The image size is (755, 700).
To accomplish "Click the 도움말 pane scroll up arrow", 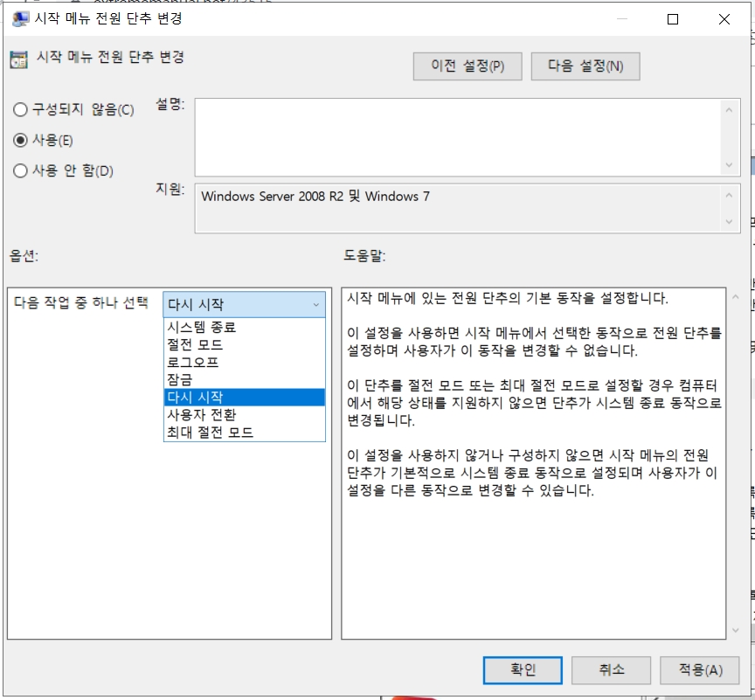I will [735, 297].
